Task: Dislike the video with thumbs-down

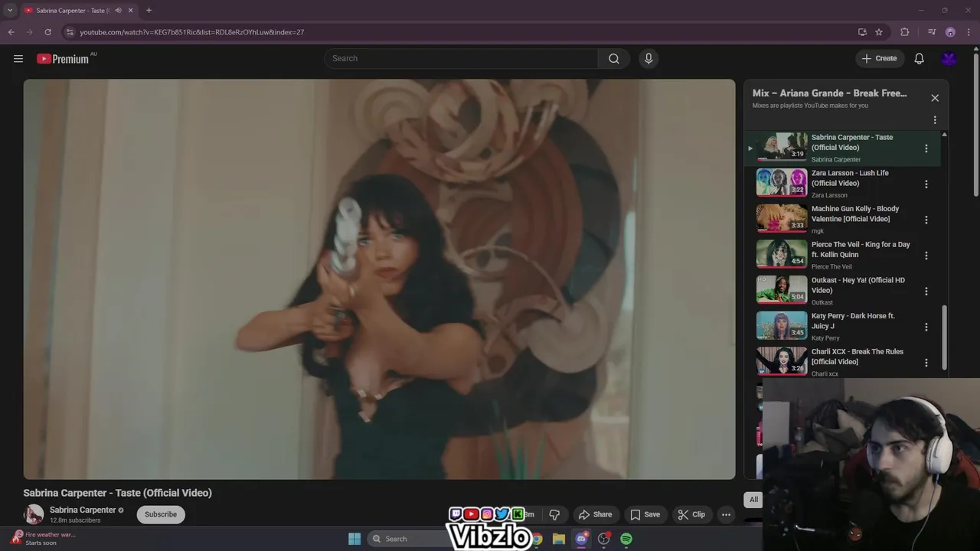Action: pos(554,514)
